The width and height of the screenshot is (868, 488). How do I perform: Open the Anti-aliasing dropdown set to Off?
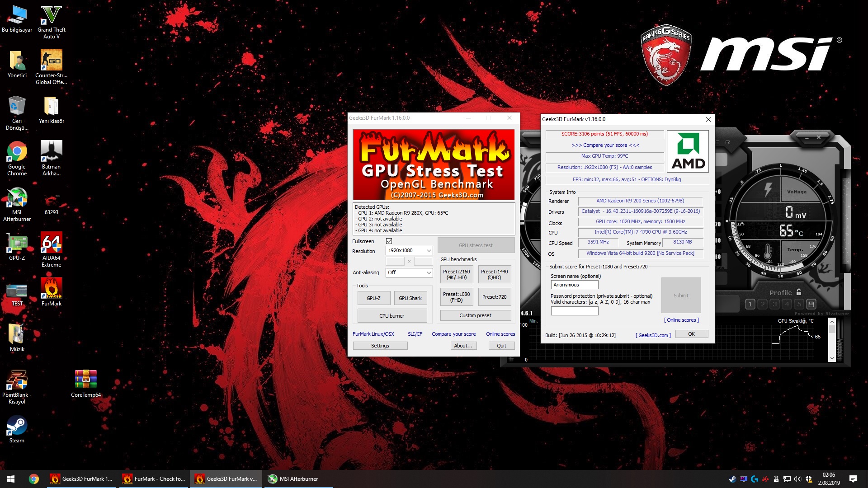(x=409, y=272)
